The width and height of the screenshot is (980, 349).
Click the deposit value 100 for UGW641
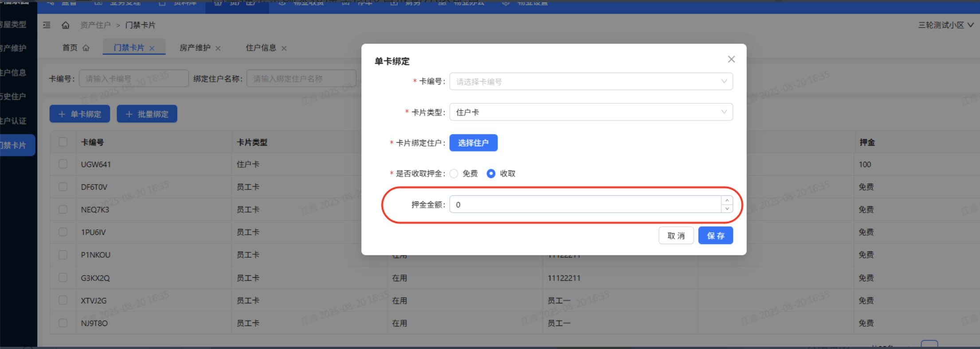(x=865, y=164)
